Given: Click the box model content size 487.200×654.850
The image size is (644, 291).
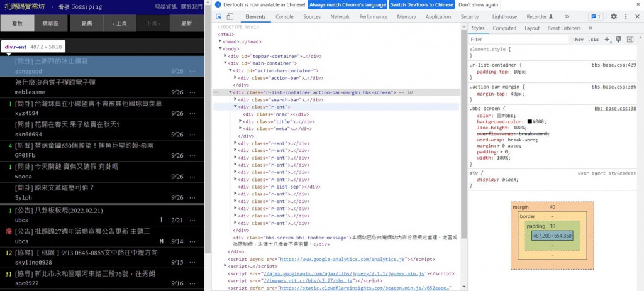Looking at the screenshot, I should pyautogui.click(x=552, y=236).
